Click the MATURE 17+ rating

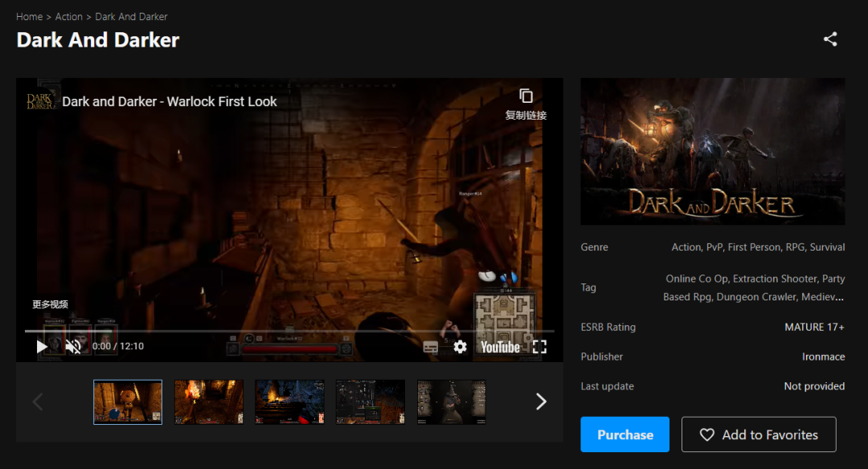point(814,328)
